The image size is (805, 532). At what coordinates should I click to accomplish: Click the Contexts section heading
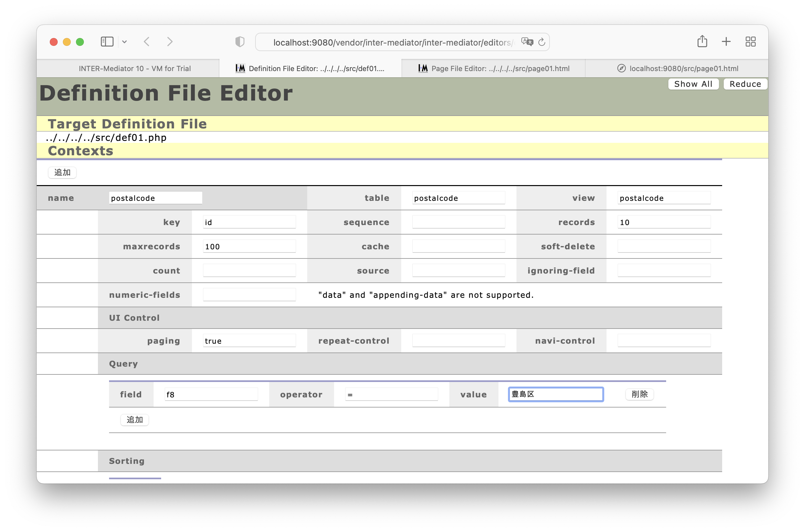pos(80,151)
